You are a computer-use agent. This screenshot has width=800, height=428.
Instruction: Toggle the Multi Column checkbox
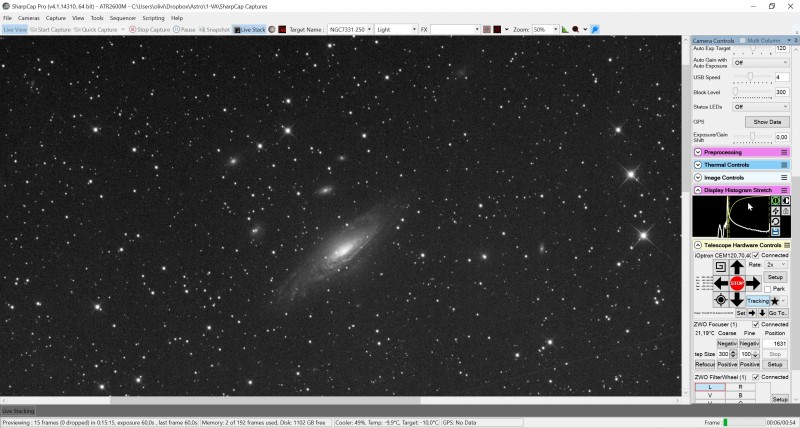[743, 40]
